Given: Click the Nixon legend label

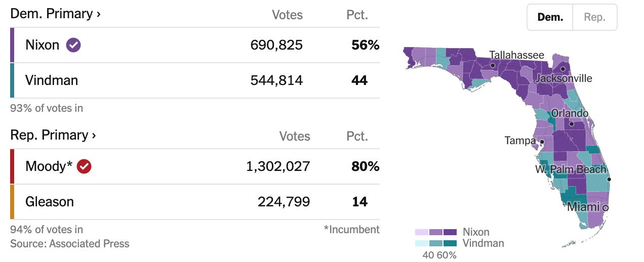Looking at the screenshot, I should (476, 232).
